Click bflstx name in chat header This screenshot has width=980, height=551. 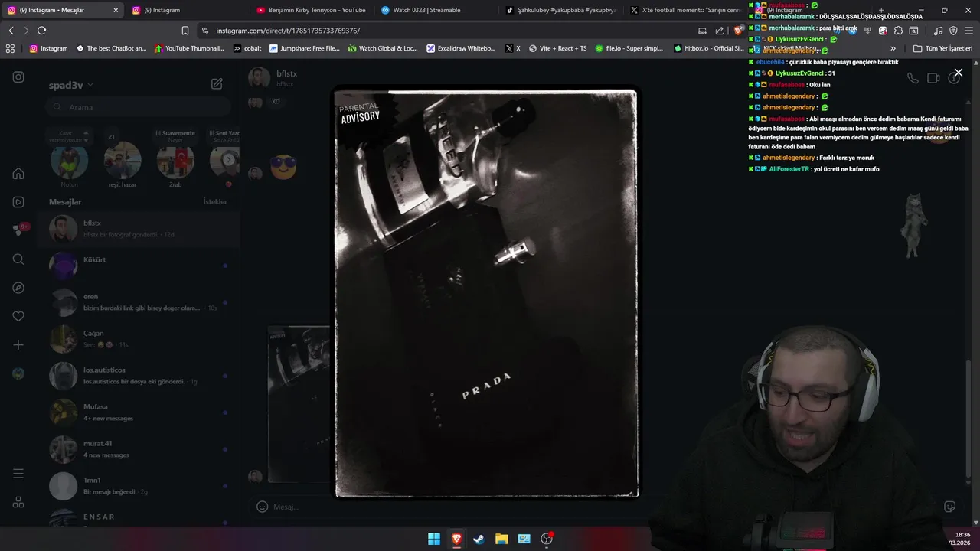286,73
